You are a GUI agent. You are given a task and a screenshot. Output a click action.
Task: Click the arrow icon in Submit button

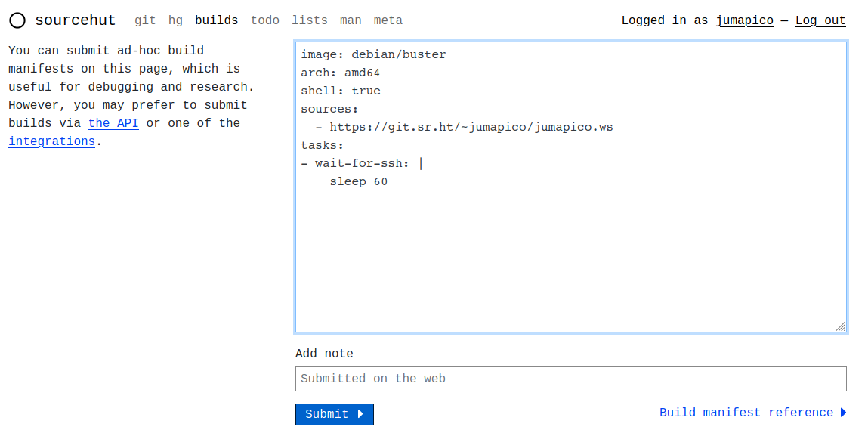[360, 414]
